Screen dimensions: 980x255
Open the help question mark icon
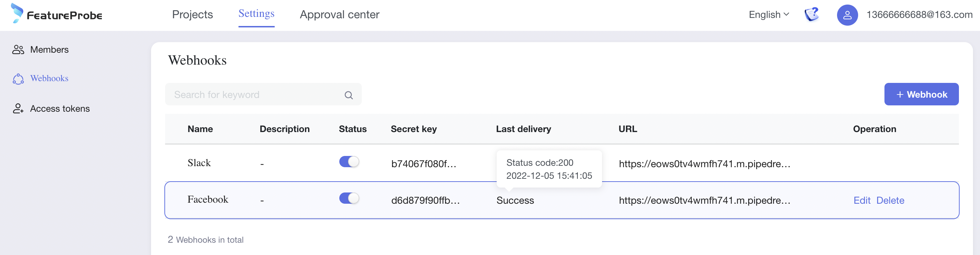(x=811, y=14)
